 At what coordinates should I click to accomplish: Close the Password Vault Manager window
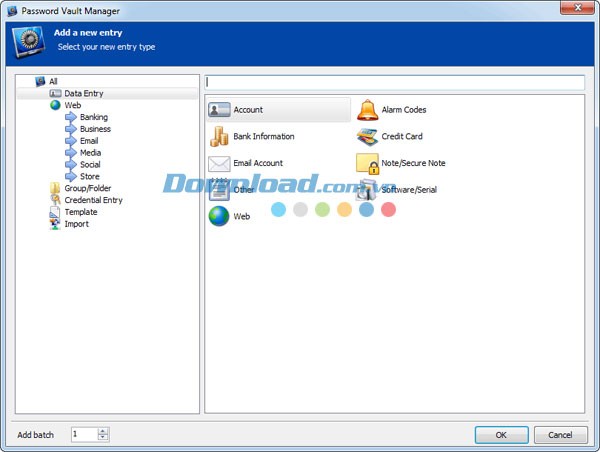(x=577, y=7)
